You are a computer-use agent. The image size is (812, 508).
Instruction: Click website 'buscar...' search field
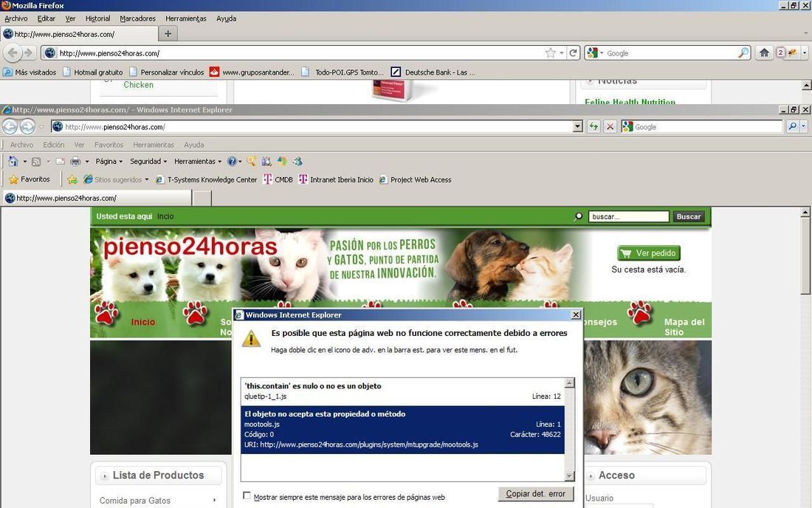point(629,216)
